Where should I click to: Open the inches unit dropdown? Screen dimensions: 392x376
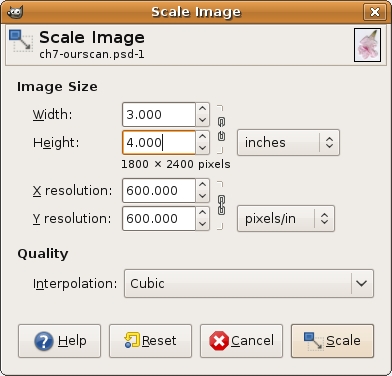(288, 143)
